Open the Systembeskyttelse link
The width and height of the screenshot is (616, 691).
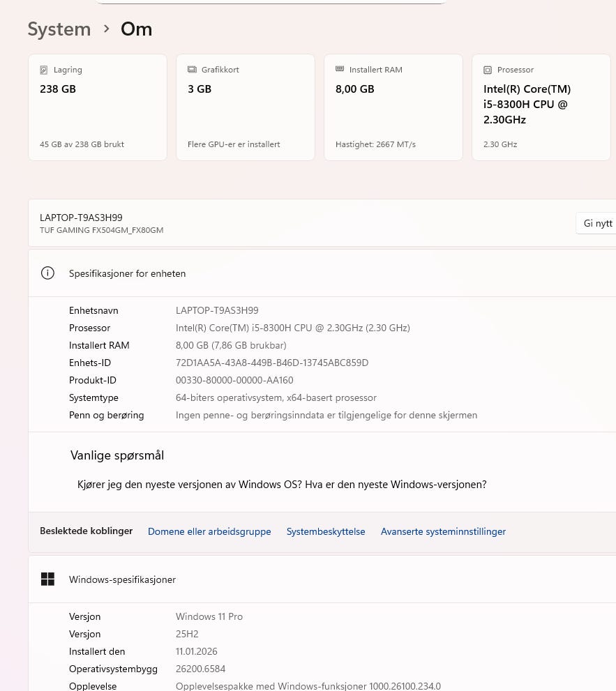pos(326,531)
